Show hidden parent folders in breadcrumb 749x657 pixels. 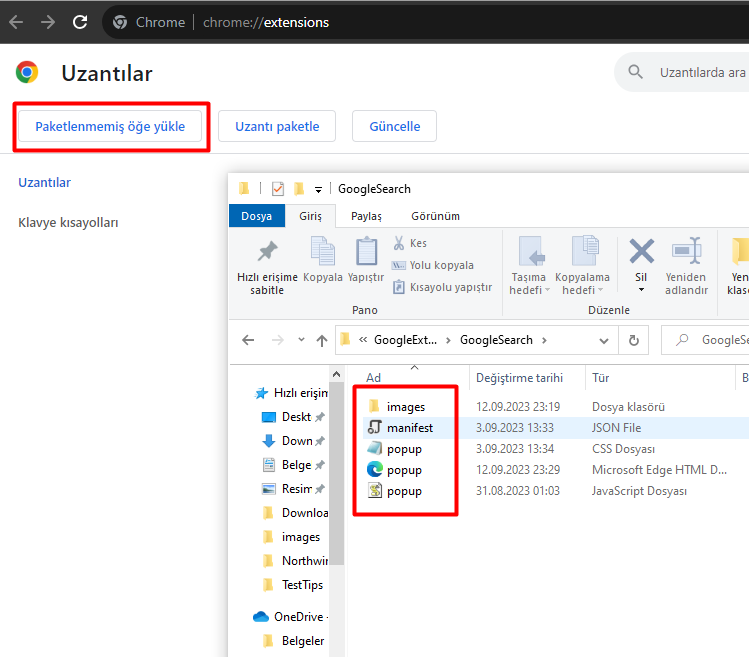(x=363, y=340)
